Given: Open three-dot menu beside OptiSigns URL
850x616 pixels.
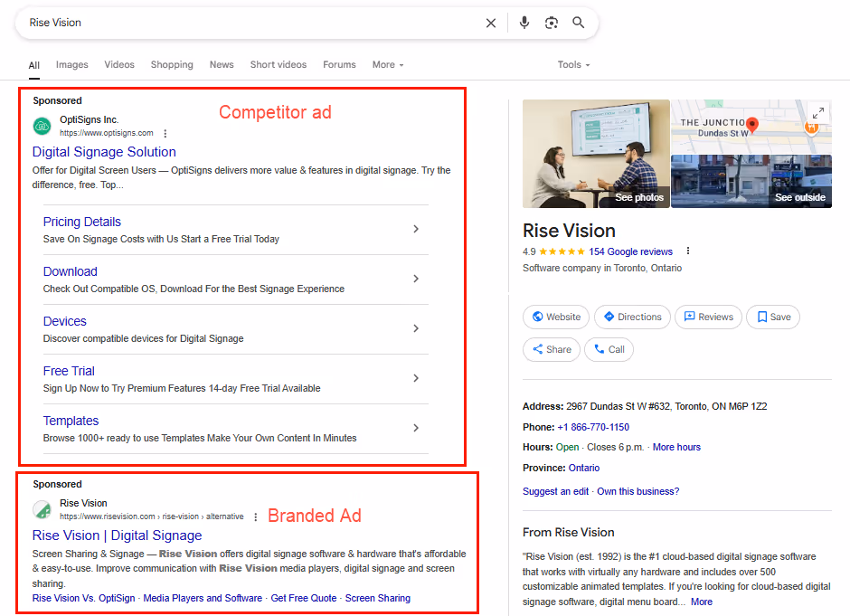Looking at the screenshot, I should point(165,132).
